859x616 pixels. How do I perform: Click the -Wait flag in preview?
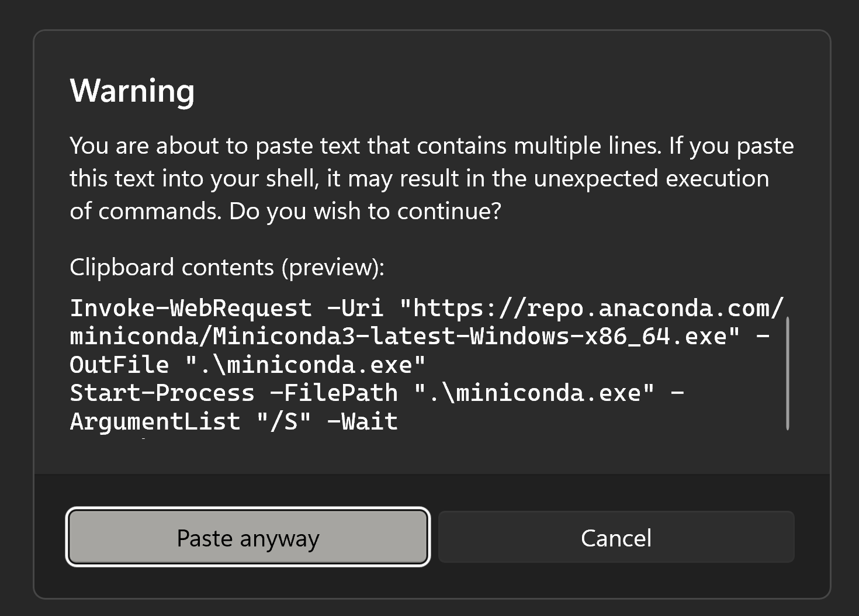(x=363, y=421)
